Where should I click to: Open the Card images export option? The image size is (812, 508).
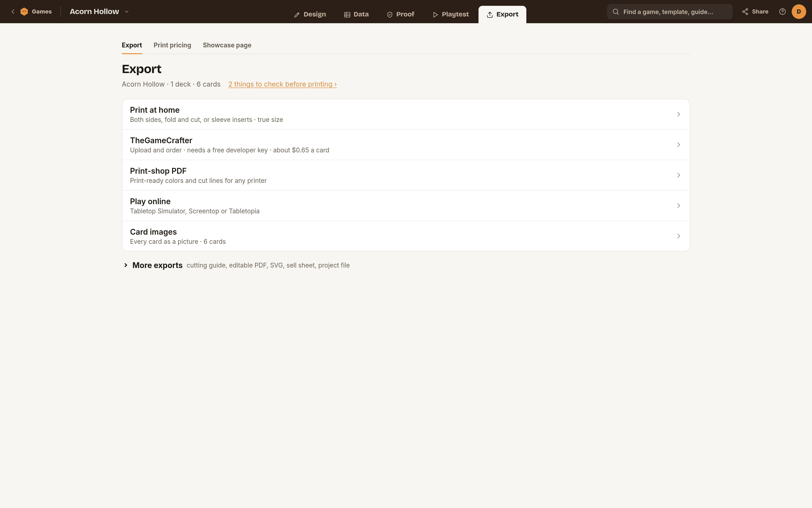pos(406,236)
